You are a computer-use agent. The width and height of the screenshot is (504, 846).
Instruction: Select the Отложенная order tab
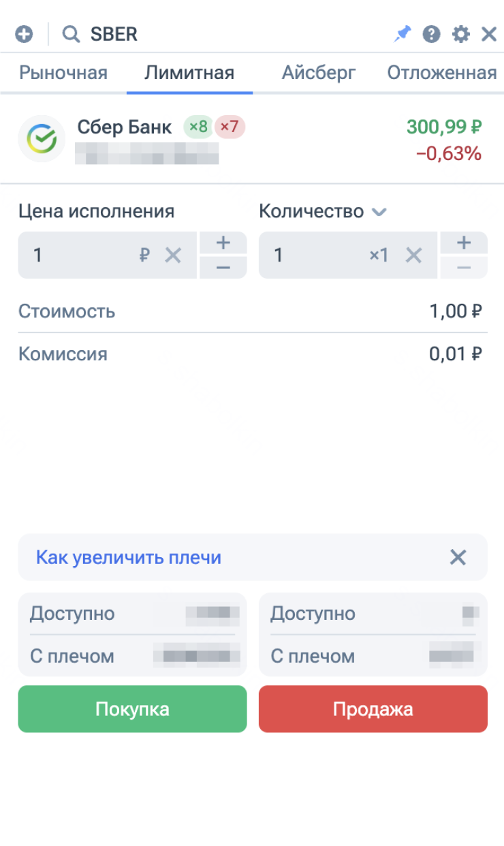442,73
